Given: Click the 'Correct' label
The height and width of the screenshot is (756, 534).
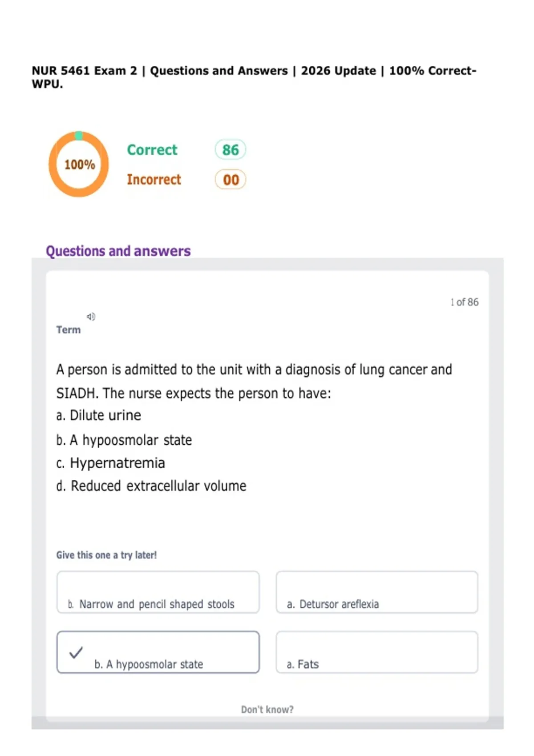Looking at the screenshot, I should pos(152,150).
